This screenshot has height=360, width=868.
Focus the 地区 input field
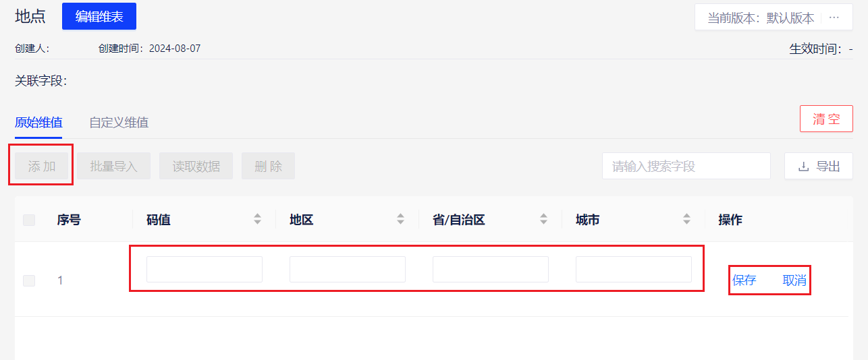click(348, 269)
